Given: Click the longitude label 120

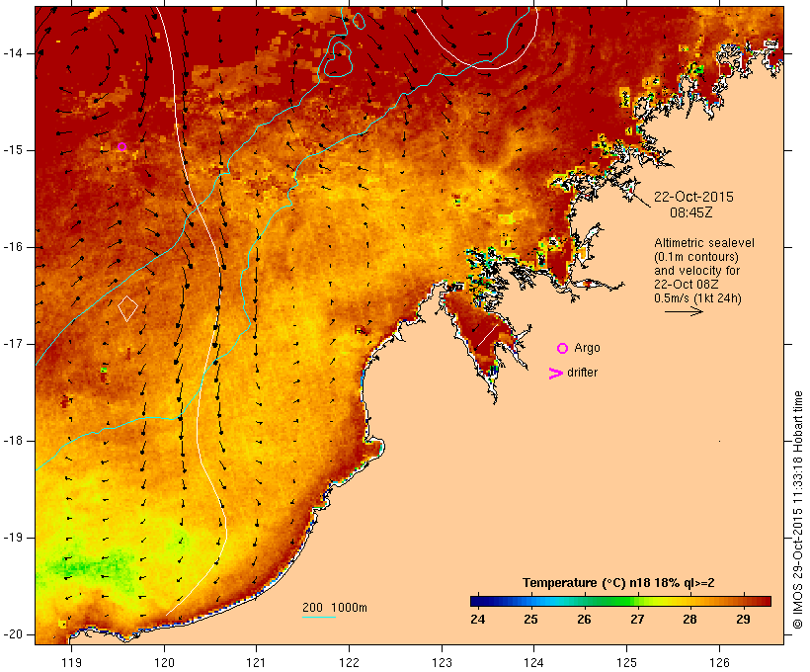Looking at the screenshot, I should tap(164, 662).
